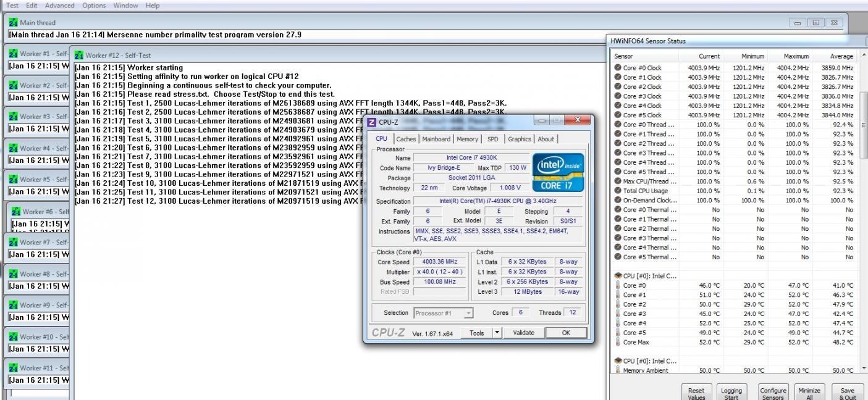
Task: Click the Core #0 temperature thermometer icon
Action: click(618, 285)
